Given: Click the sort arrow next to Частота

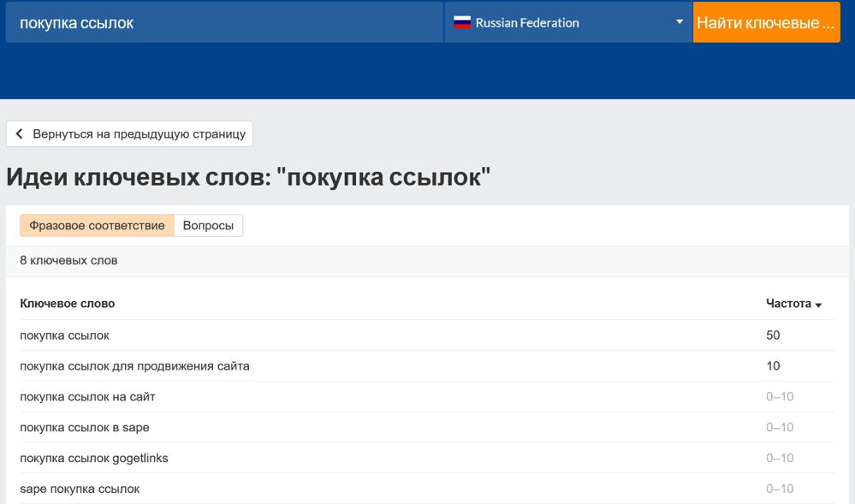Looking at the screenshot, I should pos(820,304).
